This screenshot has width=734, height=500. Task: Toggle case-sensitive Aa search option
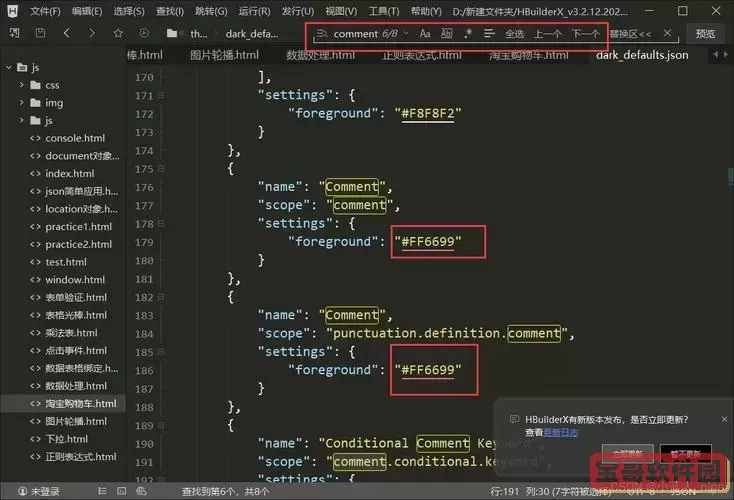click(425, 34)
